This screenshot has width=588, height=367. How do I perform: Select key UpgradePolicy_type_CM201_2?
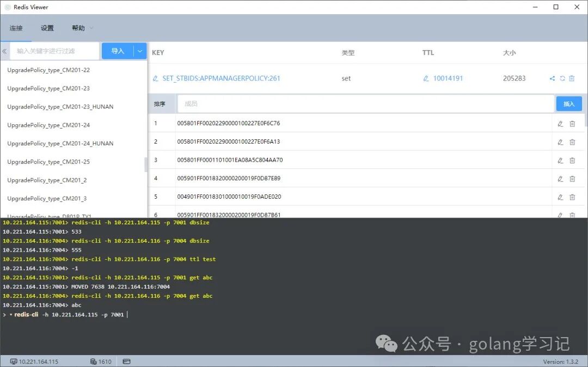point(47,180)
